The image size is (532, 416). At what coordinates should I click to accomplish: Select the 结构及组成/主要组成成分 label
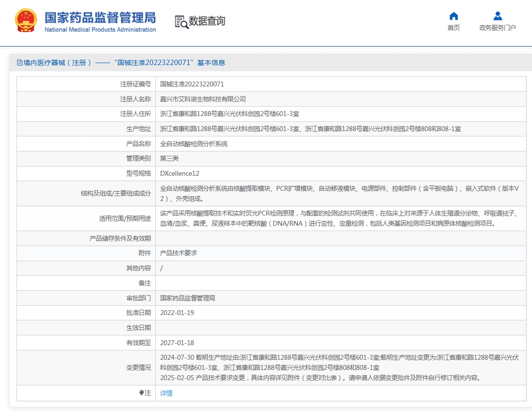pyautogui.click(x=116, y=193)
